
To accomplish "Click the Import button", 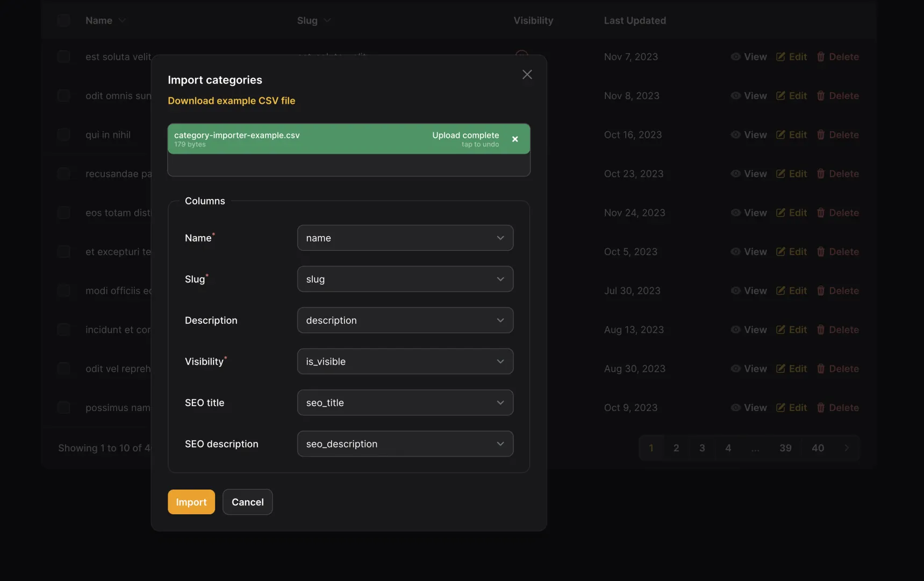I will (191, 501).
